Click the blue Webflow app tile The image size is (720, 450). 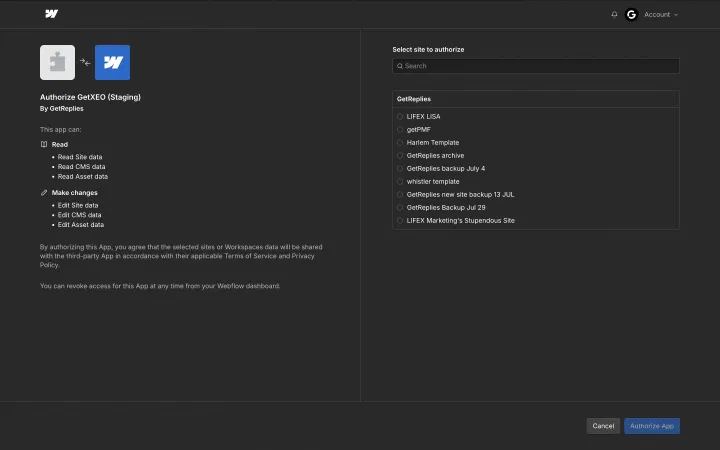112,62
